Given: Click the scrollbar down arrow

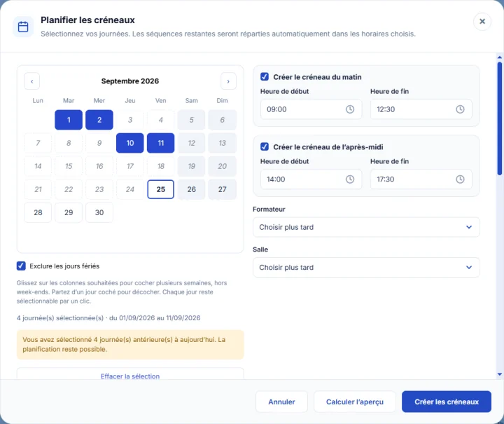Looking at the screenshot, I should [500, 374].
